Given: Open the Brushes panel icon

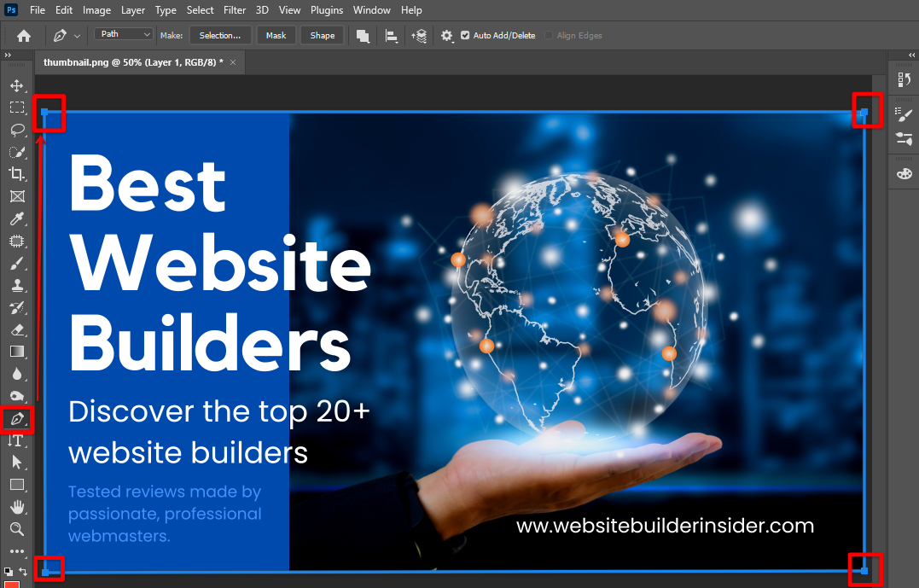Looking at the screenshot, I should [904, 114].
